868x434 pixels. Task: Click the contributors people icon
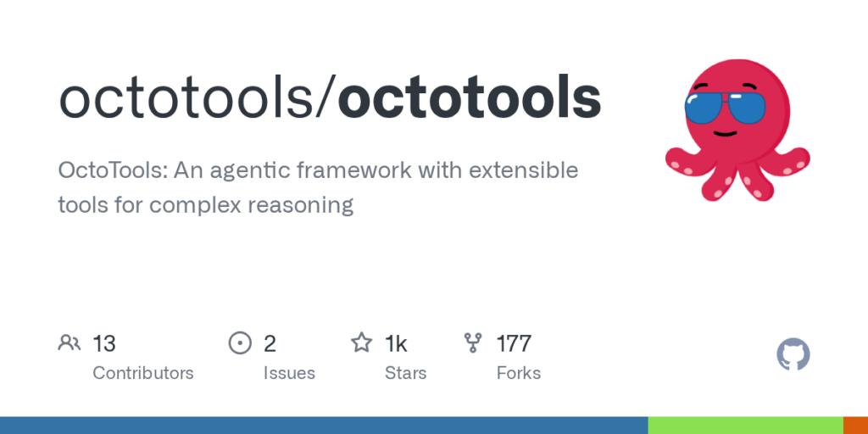[x=70, y=343]
